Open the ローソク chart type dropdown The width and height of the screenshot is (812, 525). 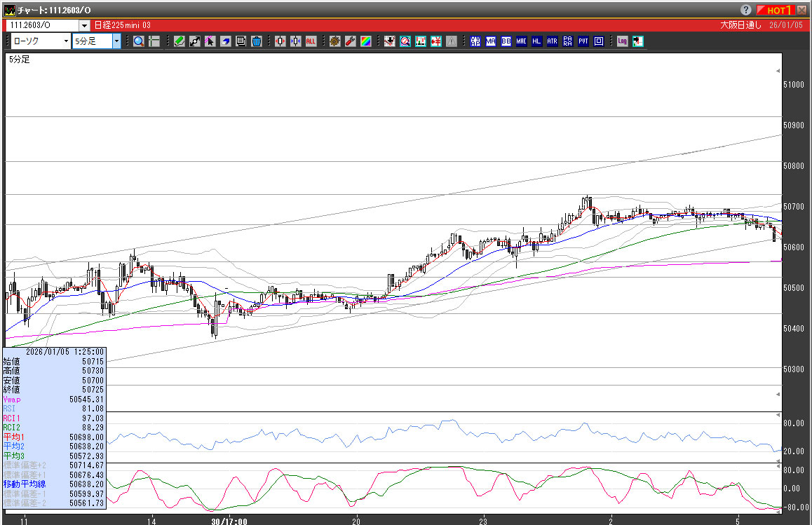pos(66,41)
